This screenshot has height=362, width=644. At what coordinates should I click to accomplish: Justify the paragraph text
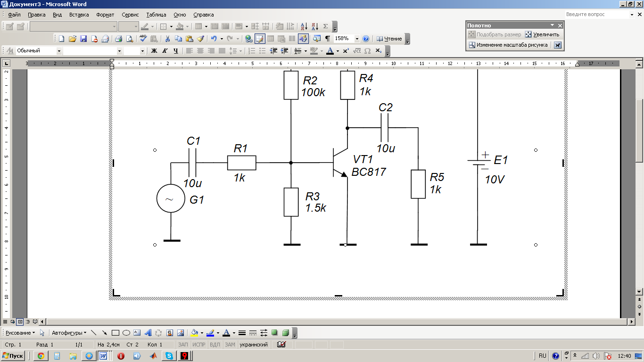click(x=222, y=50)
